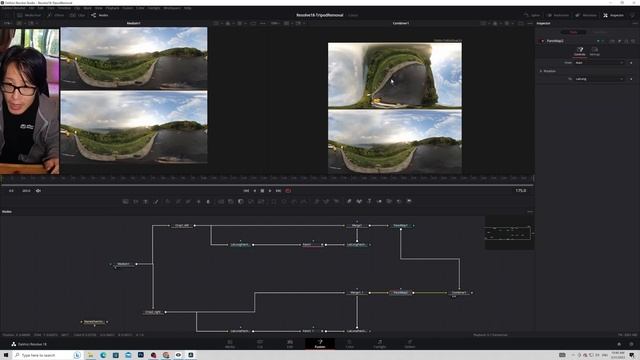
Task: Toggle the Inspector panel
Action: pos(614,15)
